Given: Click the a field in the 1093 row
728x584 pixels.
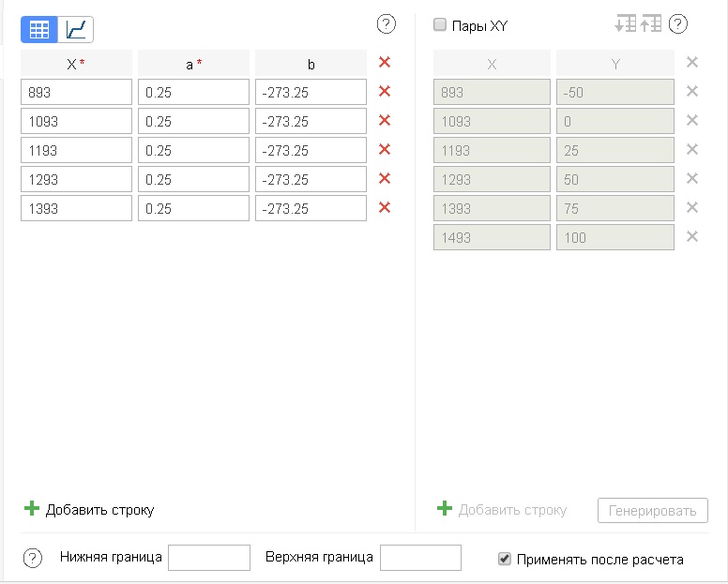Looking at the screenshot, I should (x=193, y=121).
